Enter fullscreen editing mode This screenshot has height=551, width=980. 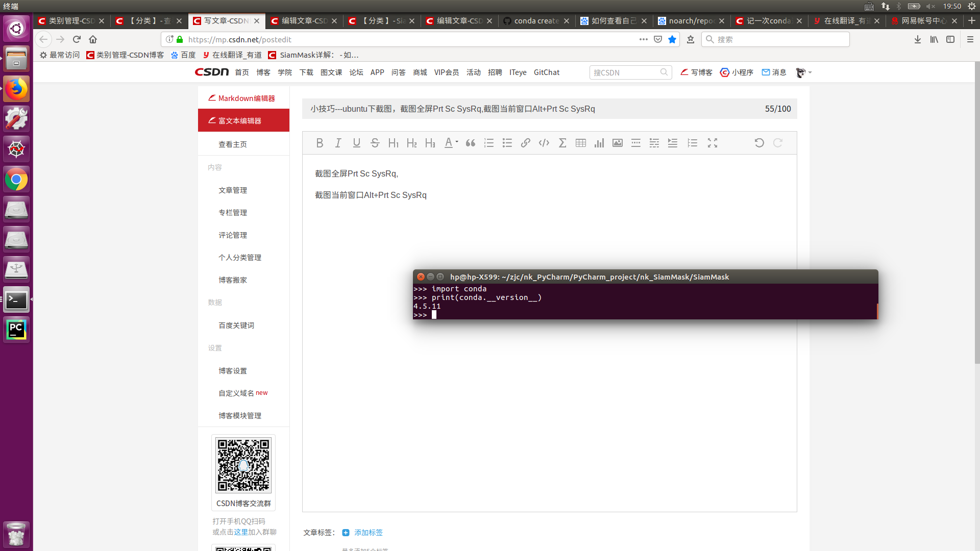coord(712,143)
